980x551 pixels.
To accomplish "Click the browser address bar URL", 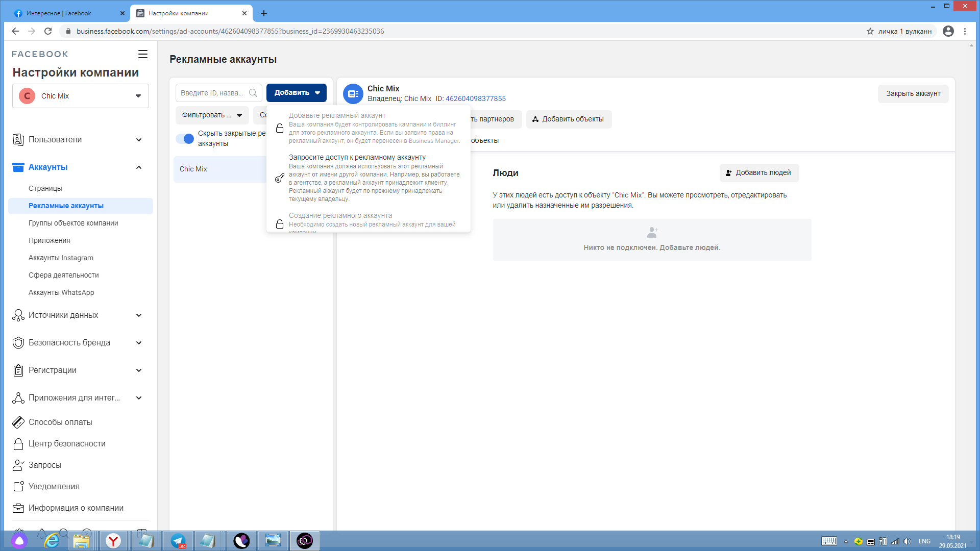I will click(x=230, y=31).
